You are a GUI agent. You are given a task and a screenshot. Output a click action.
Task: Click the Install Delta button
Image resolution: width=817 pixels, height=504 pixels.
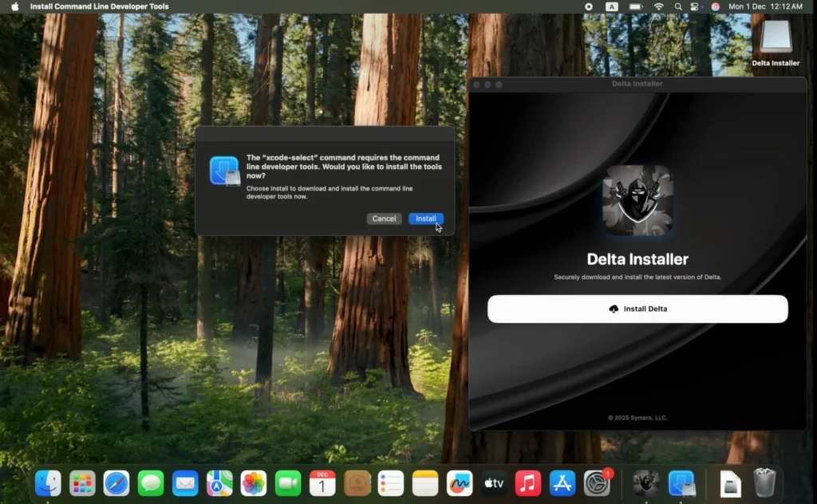click(x=637, y=309)
